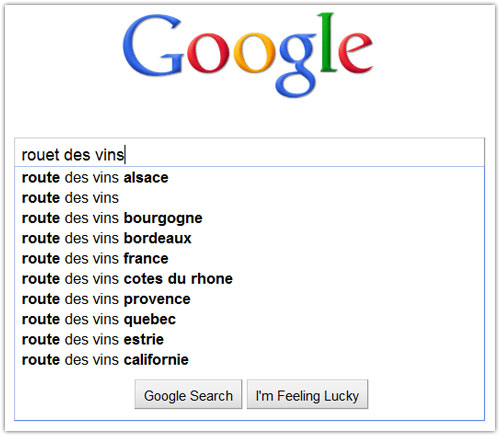Click the search input field
This screenshot has width=500, height=436.
click(x=249, y=152)
